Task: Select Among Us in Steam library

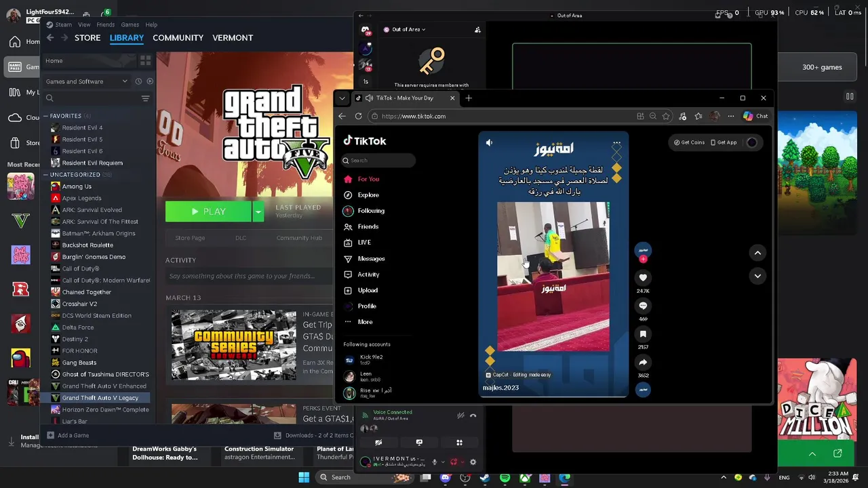Action: tap(77, 186)
